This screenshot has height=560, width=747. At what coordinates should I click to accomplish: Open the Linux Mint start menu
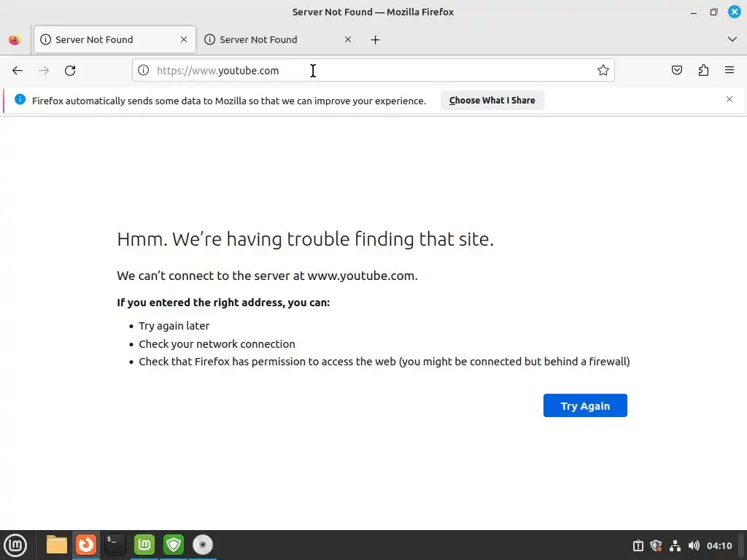point(15,545)
